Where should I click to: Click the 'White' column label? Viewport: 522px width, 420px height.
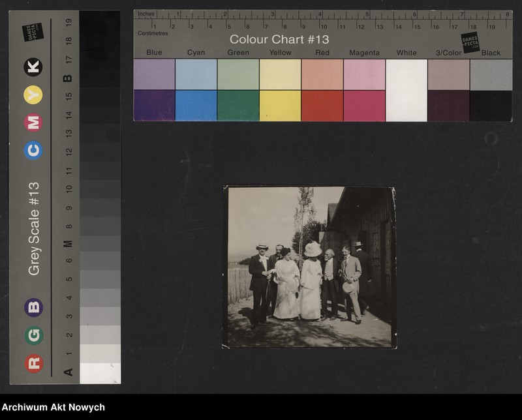point(407,53)
